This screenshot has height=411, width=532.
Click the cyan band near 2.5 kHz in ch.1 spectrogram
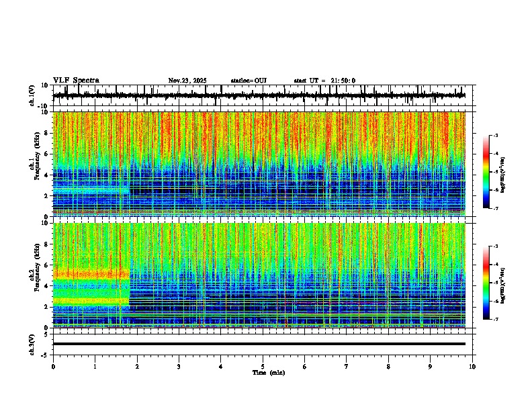[x=91, y=191]
